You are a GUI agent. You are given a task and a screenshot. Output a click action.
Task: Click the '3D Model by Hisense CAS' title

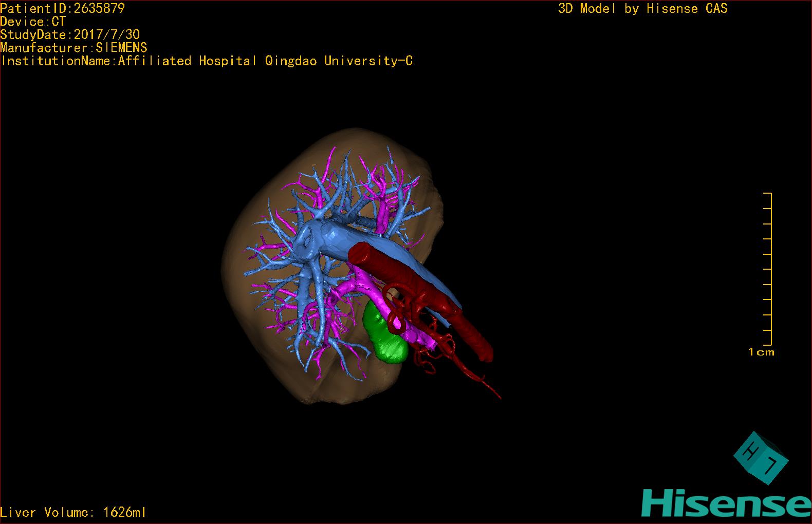click(x=643, y=8)
